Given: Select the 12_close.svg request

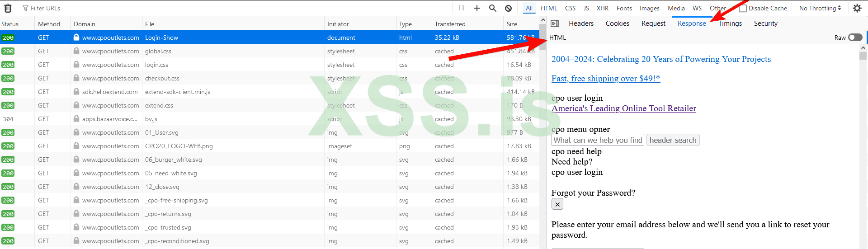Looking at the screenshot, I should pos(270,187).
